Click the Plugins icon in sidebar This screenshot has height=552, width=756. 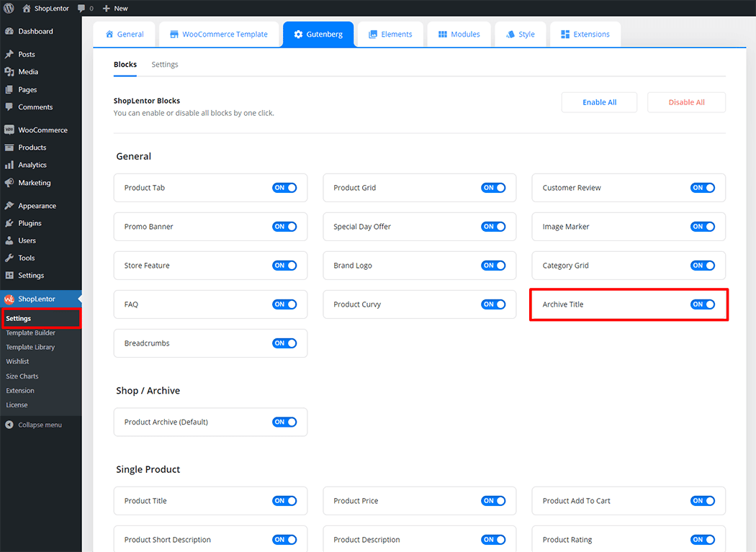9,223
